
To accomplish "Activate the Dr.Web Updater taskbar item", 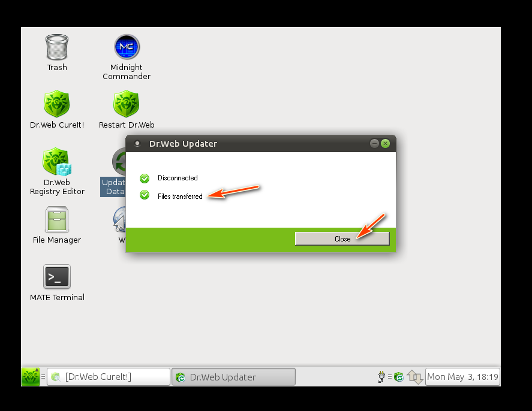I will (233, 377).
